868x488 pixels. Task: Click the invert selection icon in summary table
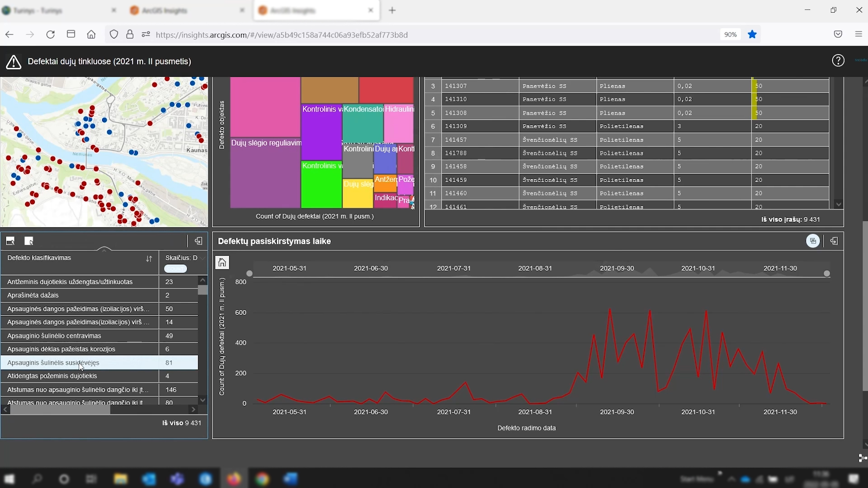(x=10, y=241)
